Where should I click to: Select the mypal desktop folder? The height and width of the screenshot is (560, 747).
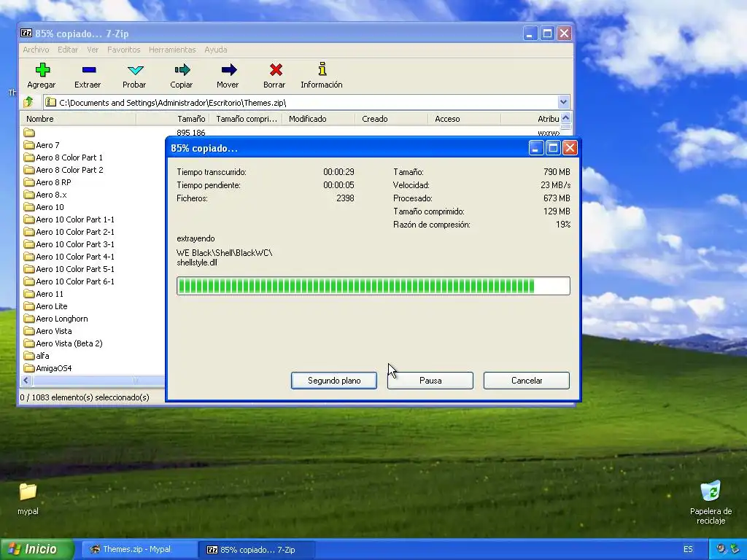pyautogui.click(x=28, y=499)
